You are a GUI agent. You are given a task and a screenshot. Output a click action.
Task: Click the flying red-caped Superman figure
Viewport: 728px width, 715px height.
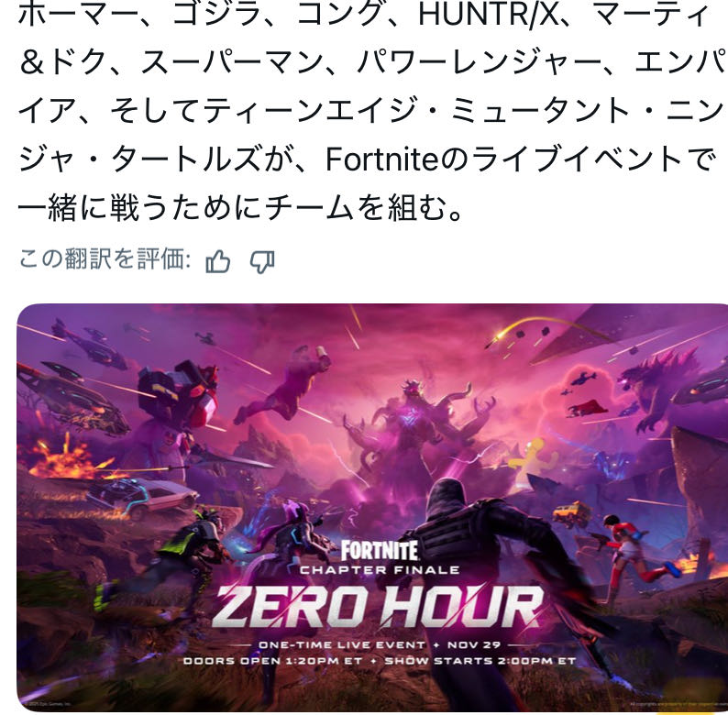pyautogui.click(x=587, y=408)
